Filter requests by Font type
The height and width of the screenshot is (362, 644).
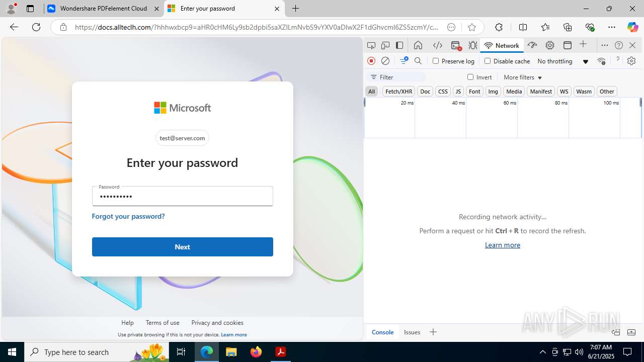coord(474,91)
